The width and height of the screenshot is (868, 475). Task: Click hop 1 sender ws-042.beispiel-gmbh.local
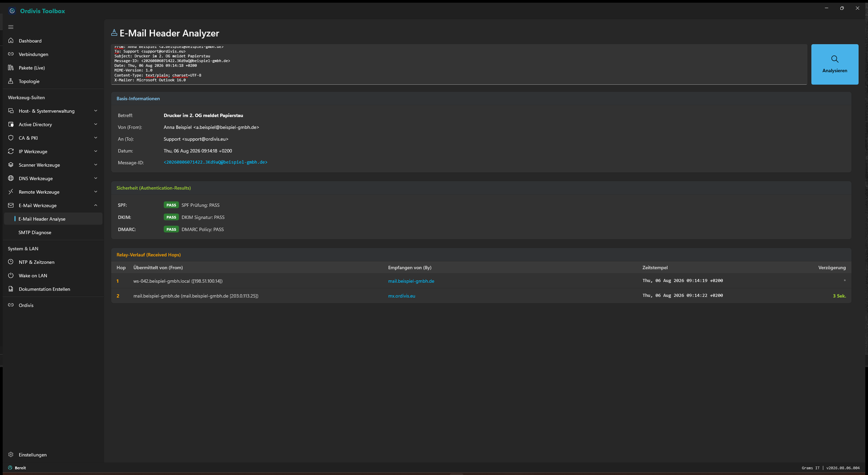click(178, 281)
